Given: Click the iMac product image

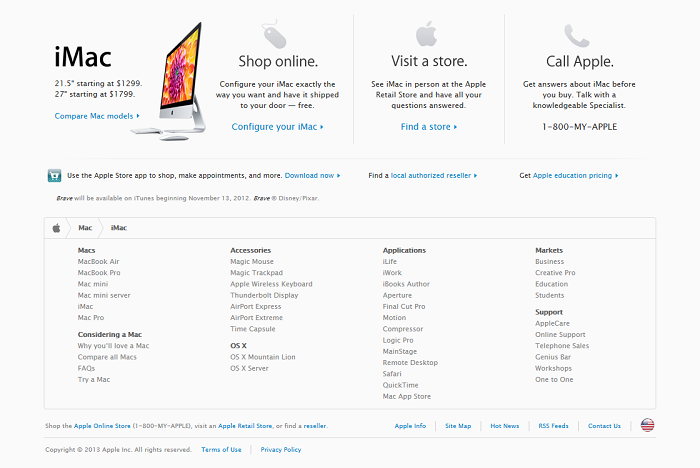Looking at the screenshot, I should (171, 82).
